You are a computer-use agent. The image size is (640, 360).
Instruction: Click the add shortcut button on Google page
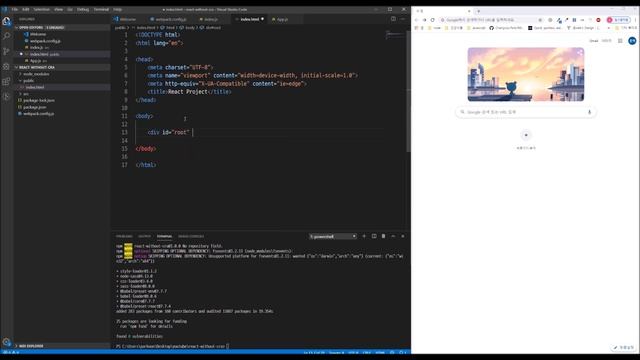pos(526,136)
